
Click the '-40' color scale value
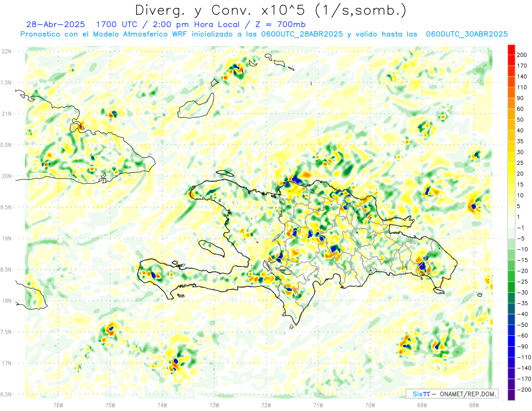(x=523, y=314)
